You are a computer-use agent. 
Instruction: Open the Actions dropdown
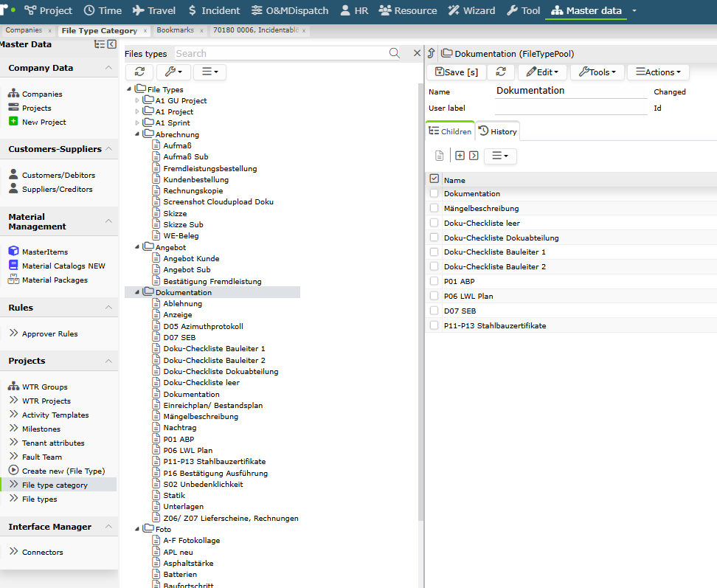point(658,72)
